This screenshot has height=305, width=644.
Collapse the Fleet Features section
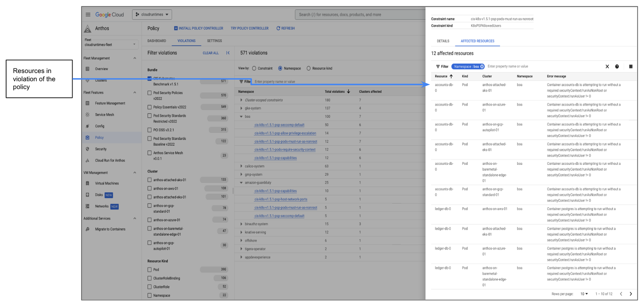coord(135,93)
